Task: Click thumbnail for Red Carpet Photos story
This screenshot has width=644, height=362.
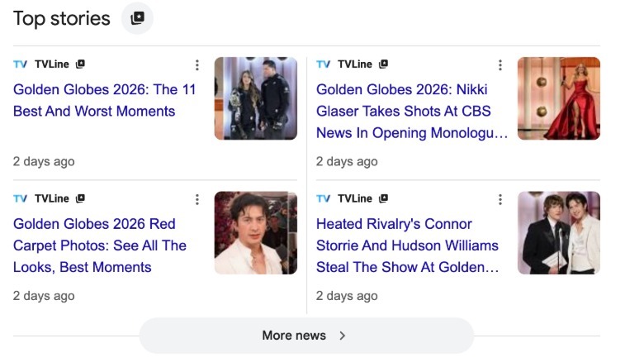Action: (255, 233)
